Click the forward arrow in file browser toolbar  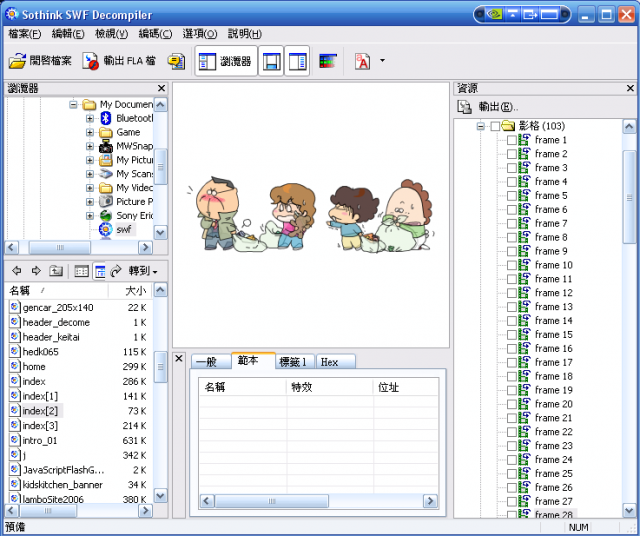(36, 270)
